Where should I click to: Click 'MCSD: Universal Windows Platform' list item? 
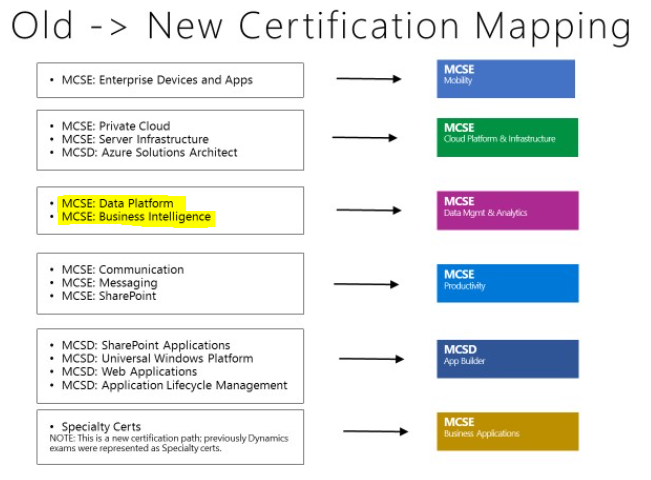pyautogui.click(x=157, y=358)
